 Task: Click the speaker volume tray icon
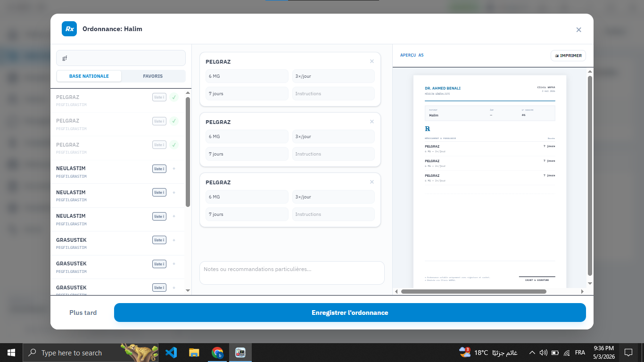[x=543, y=353]
